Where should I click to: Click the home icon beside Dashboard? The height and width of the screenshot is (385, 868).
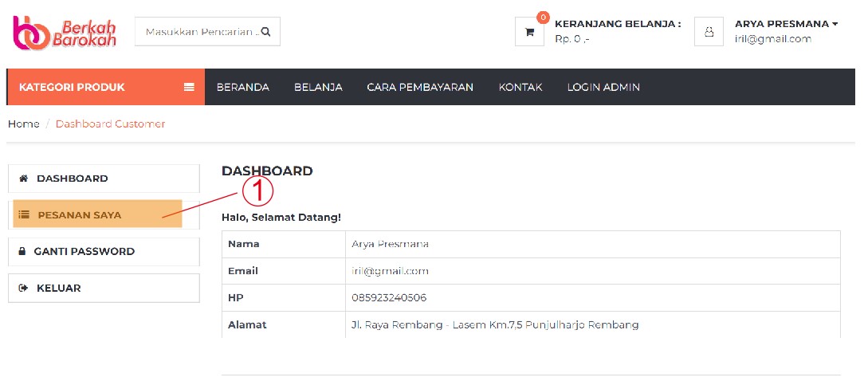23,179
